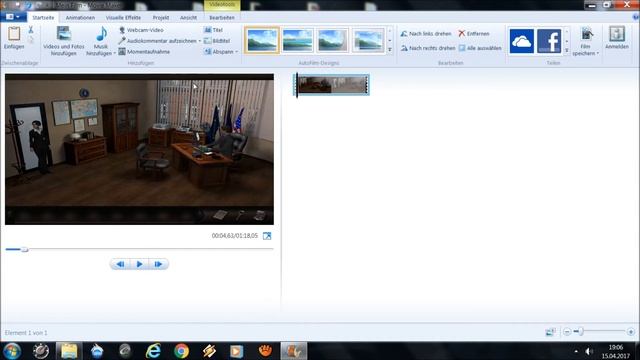Expand Audiokommentar aufzeichnen dropdown arrow
The width and height of the screenshot is (640, 360).
200,41
